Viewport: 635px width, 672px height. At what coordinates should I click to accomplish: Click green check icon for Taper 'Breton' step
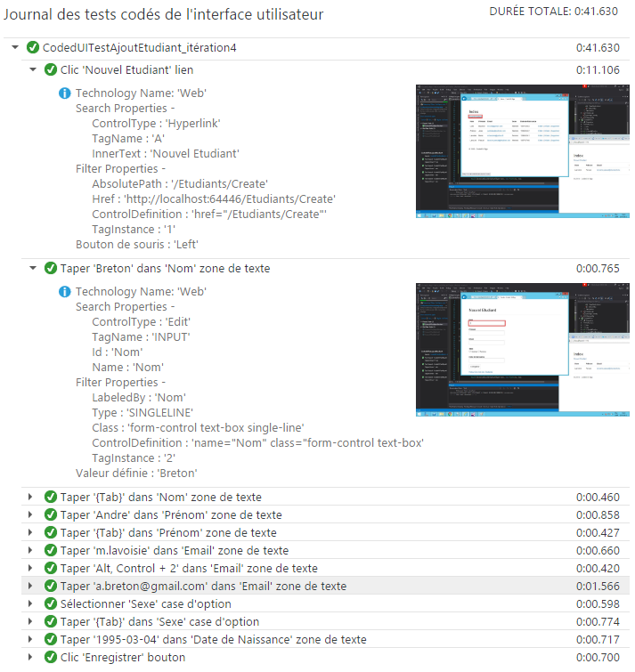[50, 268]
